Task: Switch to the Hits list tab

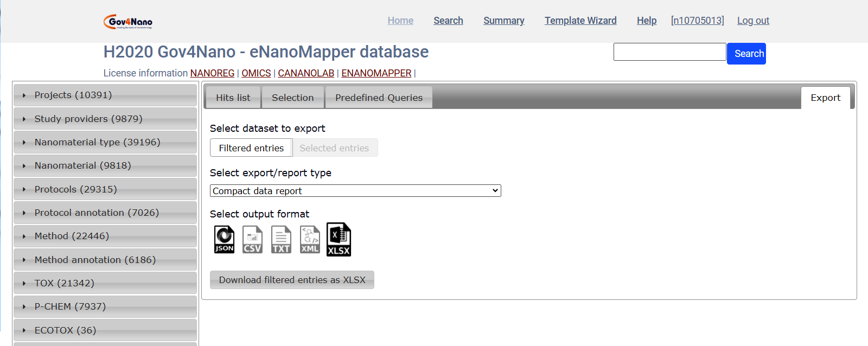Action: click(x=233, y=98)
